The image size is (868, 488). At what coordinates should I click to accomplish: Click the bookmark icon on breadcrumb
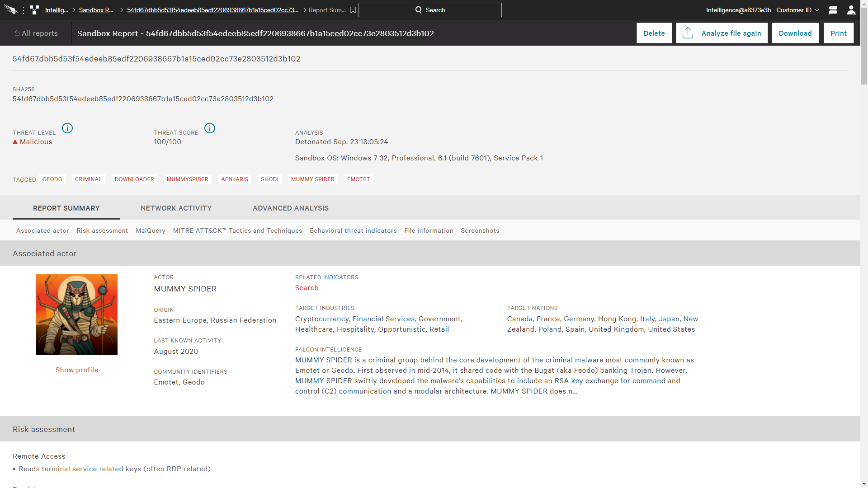click(352, 9)
